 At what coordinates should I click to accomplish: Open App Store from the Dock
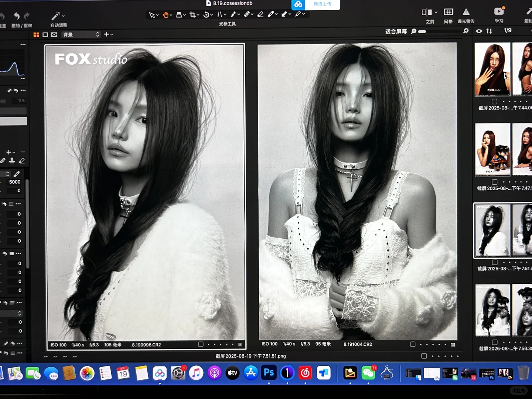coord(251,373)
